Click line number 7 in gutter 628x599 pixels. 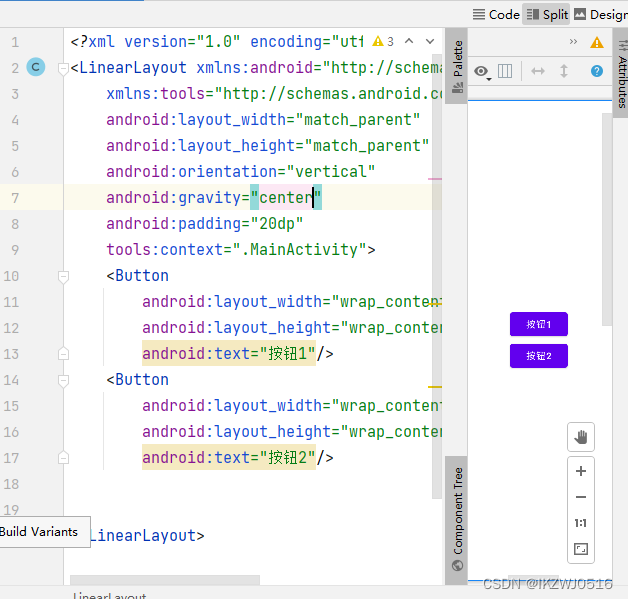(15, 198)
